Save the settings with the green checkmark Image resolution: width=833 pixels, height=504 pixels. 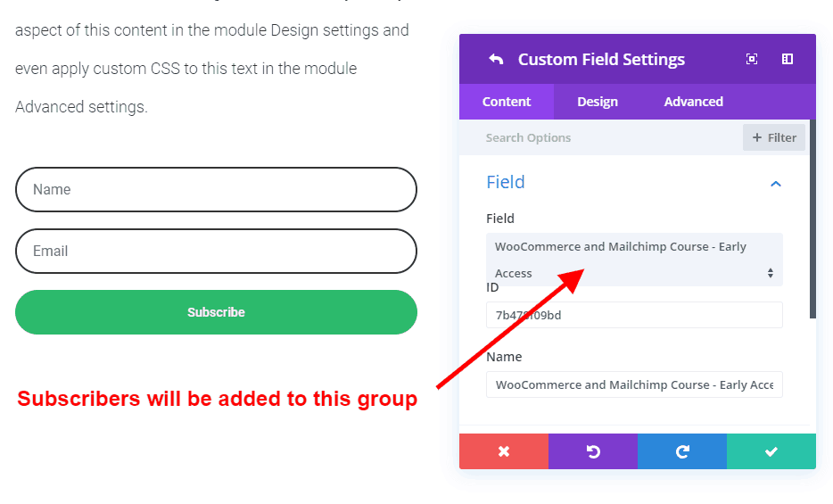coord(771,451)
